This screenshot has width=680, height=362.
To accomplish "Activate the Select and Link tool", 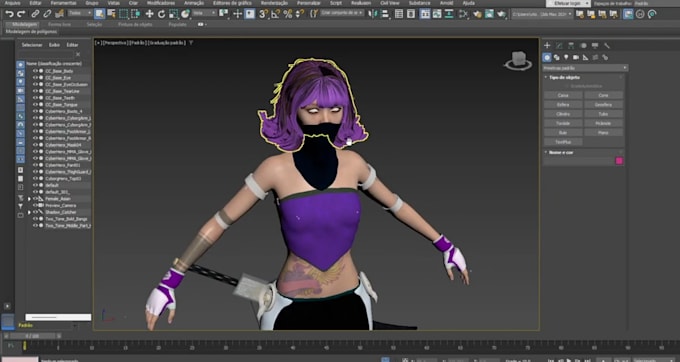I will point(35,14).
